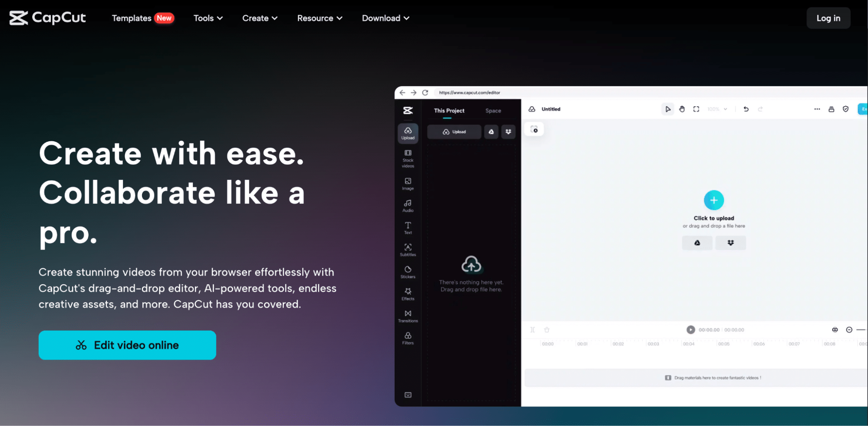The image size is (868, 426).
Task: Click the 00:00 mark on the timeline ruler
Action: click(x=548, y=344)
